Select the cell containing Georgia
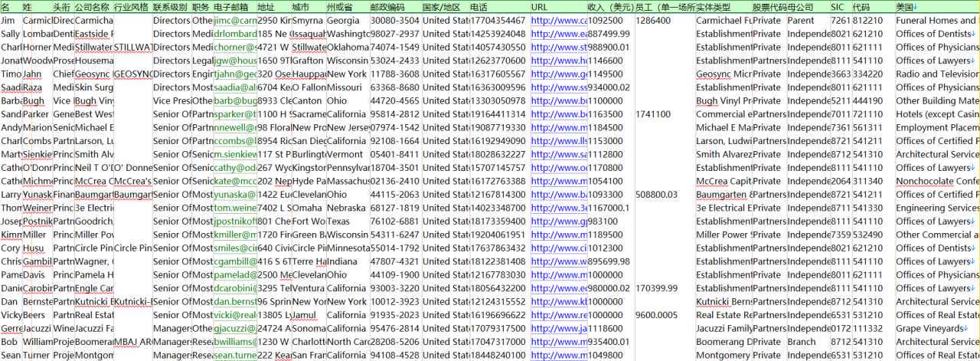Viewport: 980px width, 361px height. [347, 21]
